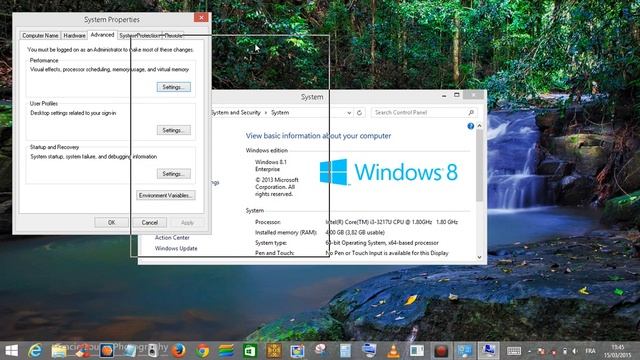Click the 'Windows 8.1' edition text
This screenshot has width=640, height=360.
271,162
